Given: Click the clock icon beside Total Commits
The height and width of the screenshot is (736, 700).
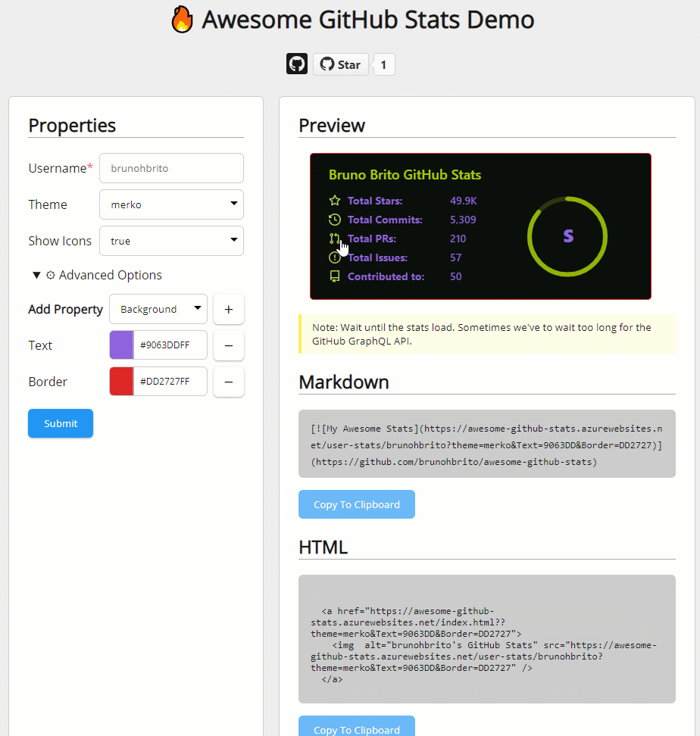Looking at the screenshot, I should (335, 220).
